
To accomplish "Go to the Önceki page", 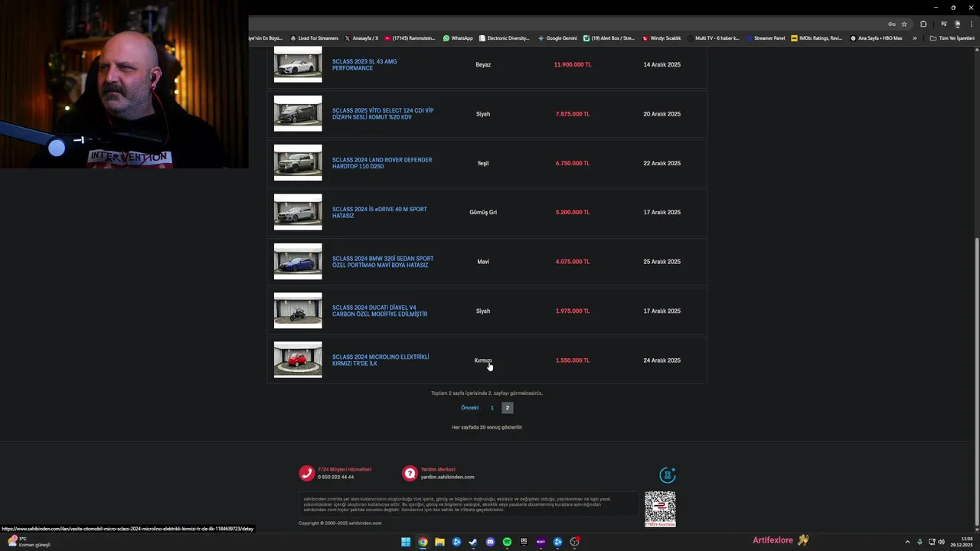I will 469,408.
